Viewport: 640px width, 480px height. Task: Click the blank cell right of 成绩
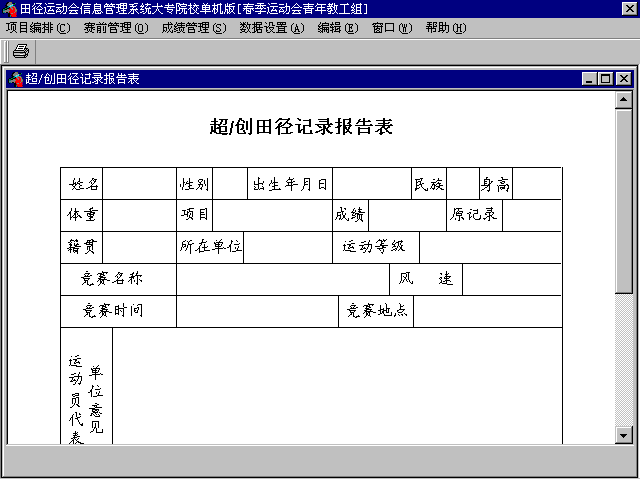tap(408, 216)
